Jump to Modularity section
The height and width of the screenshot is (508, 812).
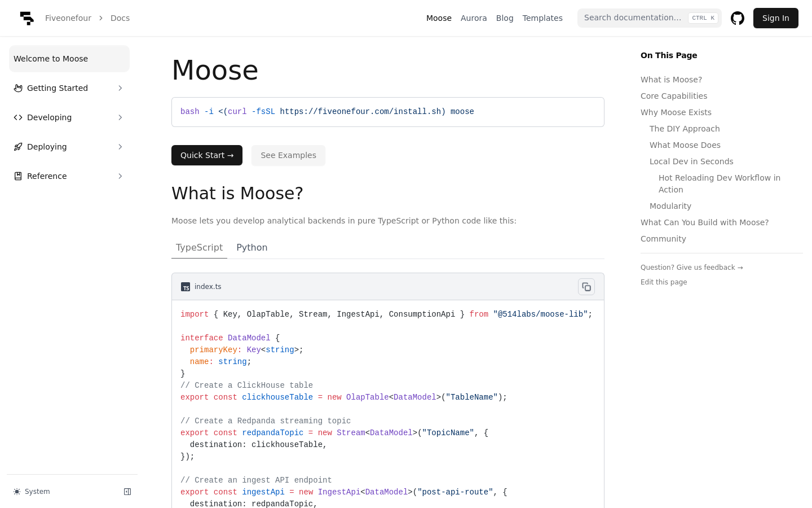click(x=670, y=206)
